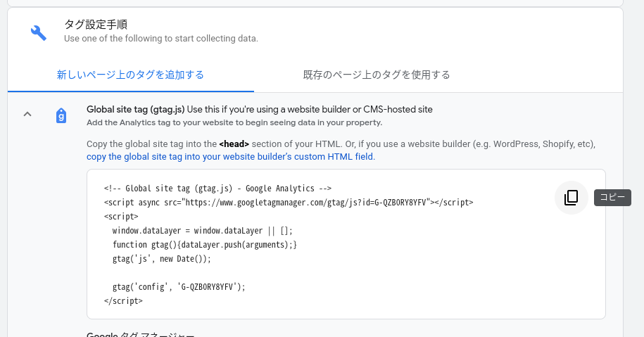Click the window.dataLayer code line

coord(203,231)
